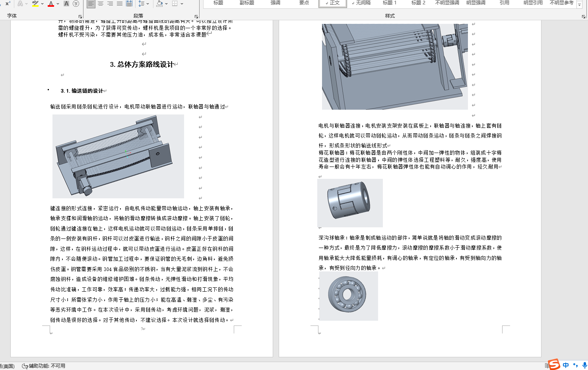Click paragraph beginning 深沟球轴承
The width and height of the screenshot is (588, 370).
(410, 253)
